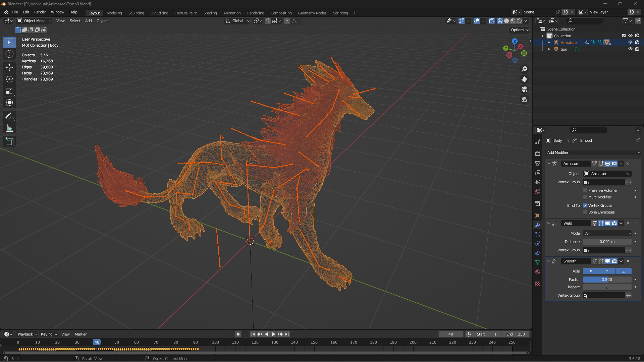Activate the Annotate tool

[x=9, y=116]
